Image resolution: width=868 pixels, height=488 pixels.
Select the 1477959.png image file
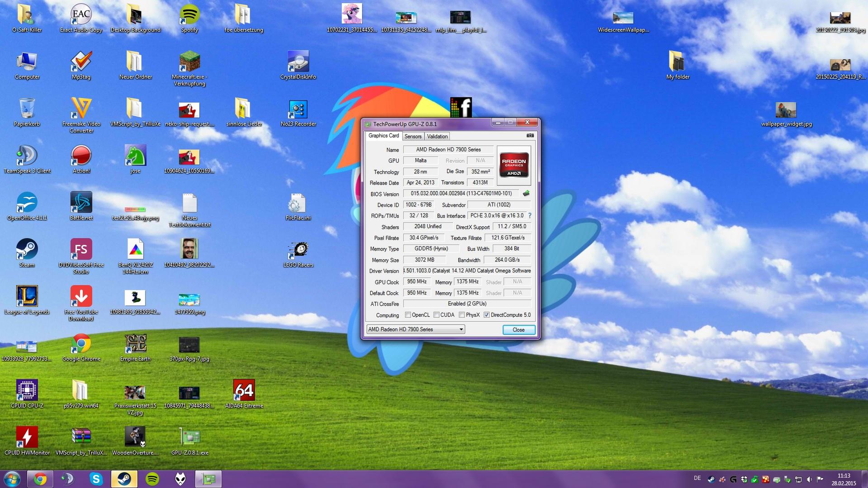coord(190,303)
